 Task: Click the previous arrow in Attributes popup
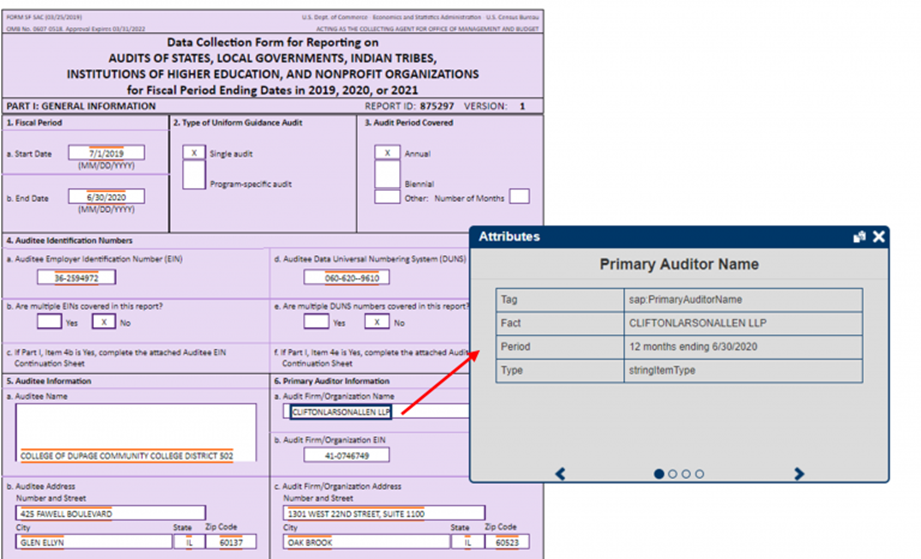560,474
